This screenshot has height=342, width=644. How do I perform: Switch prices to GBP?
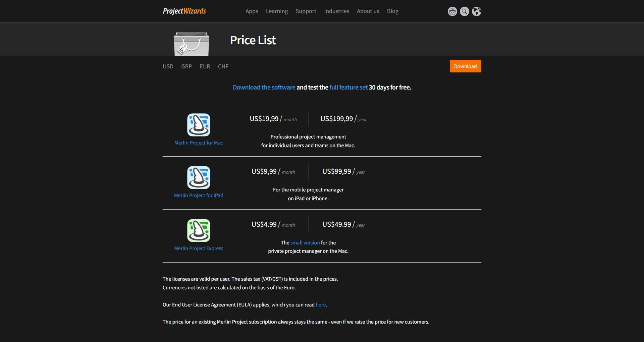tap(186, 66)
